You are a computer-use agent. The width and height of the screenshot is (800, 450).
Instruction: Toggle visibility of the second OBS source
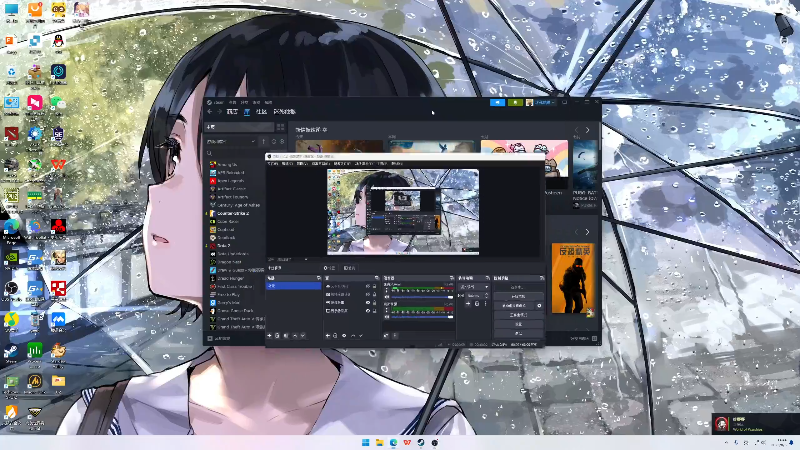[x=368, y=294]
